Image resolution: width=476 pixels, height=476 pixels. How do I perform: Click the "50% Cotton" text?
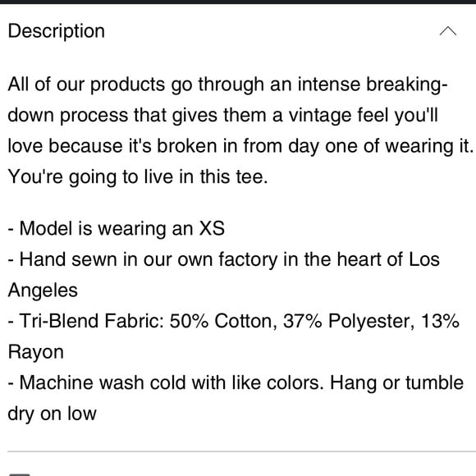[223, 322]
